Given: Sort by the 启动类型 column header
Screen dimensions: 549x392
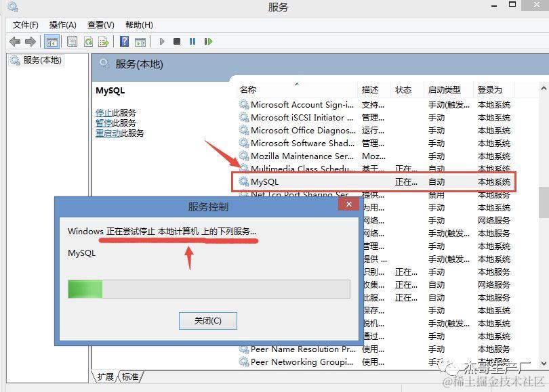Looking at the screenshot, I should click(449, 90).
